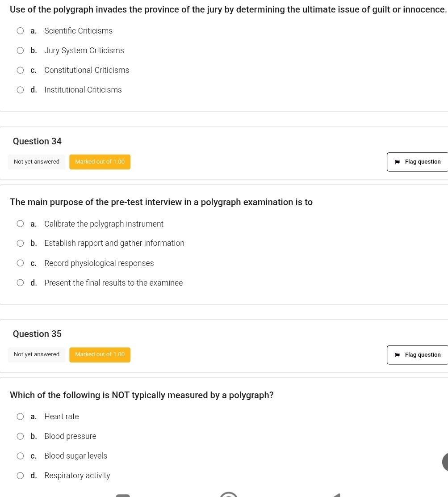This screenshot has height=497, width=448.
Task: Click Marked out of 1.00 badge in Question 34
Action: coord(100,162)
